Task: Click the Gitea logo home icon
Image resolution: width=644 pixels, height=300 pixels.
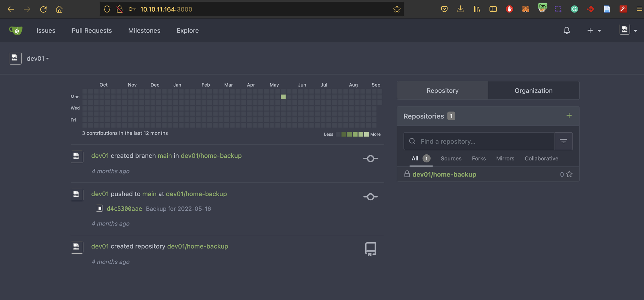Action: pos(16,31)
